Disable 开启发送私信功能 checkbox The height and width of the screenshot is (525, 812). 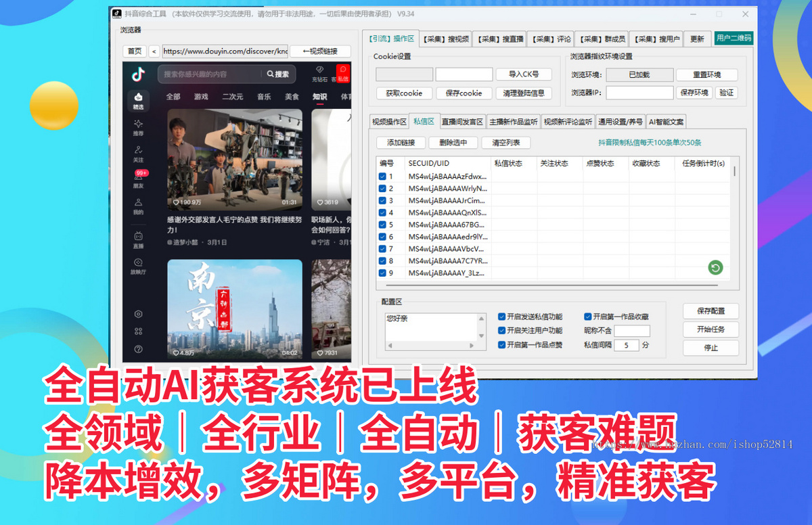point(501,317)
